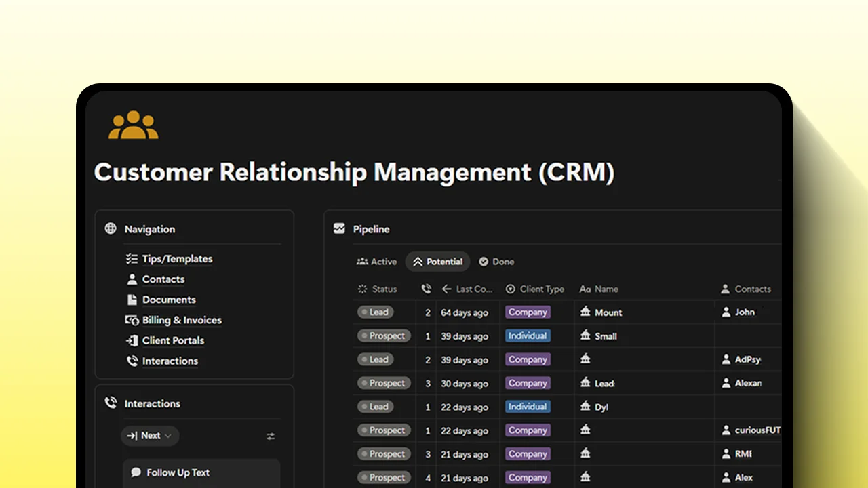Click the Alex contact in last row
The image size is (868, 488).
[743, 478]
